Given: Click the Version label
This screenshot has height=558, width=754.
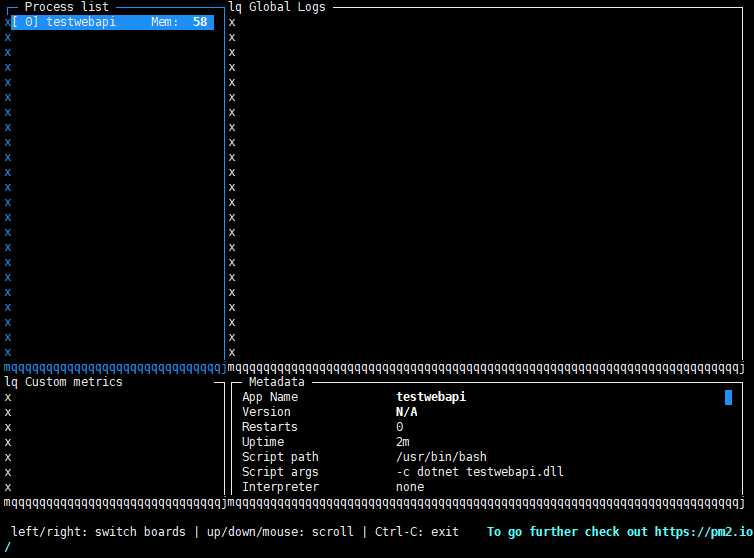Looking at the screenshot, I should pos(266,412).
